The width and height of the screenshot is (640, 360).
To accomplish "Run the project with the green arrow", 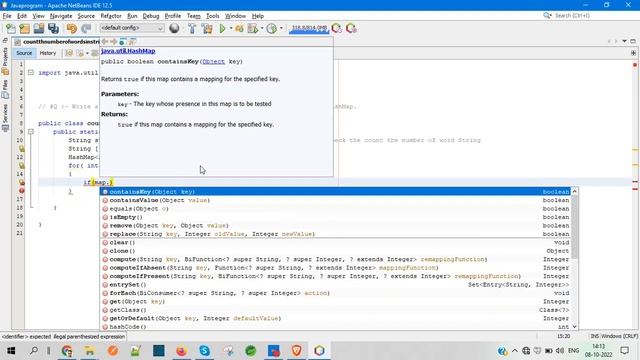I will tap(222, 29).
